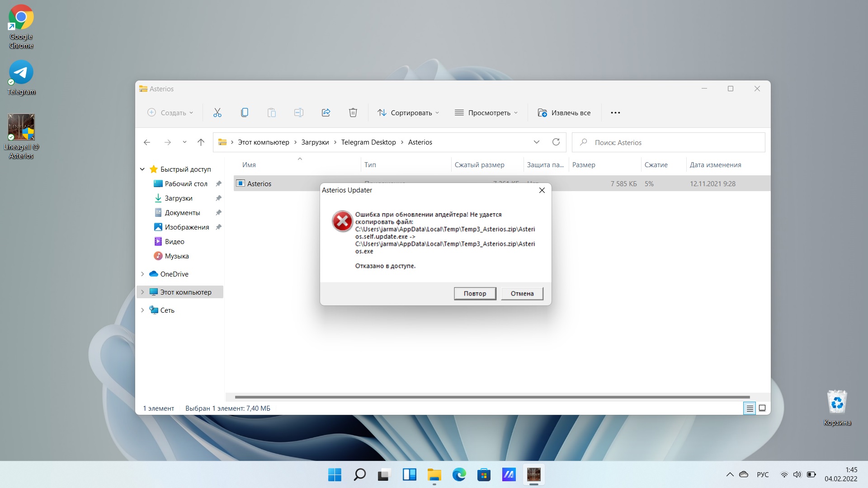Screen dimensions: 868x488
Task: Switch to details view icon in status bar
Action: 750,408
